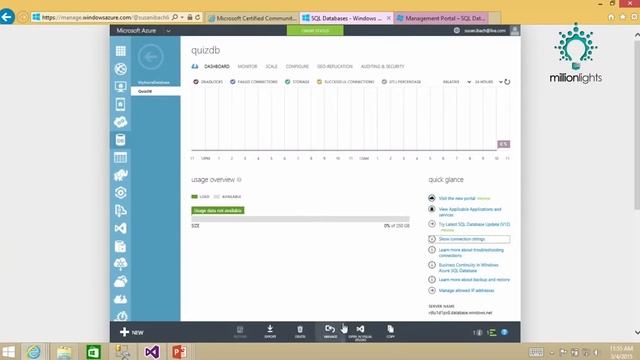Select the SQL Databases DB icon in sidebar
The height and width of the screenshot is (360, 640).
pos(120,140)
